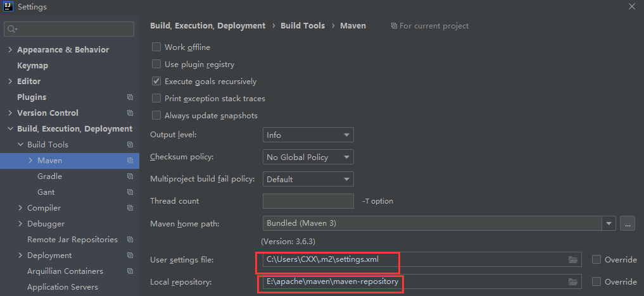Image resolution: width=644 pixels, height=296 pixels.
Task: Click 'Build Tools' breadcrumb
Action: 303,26
